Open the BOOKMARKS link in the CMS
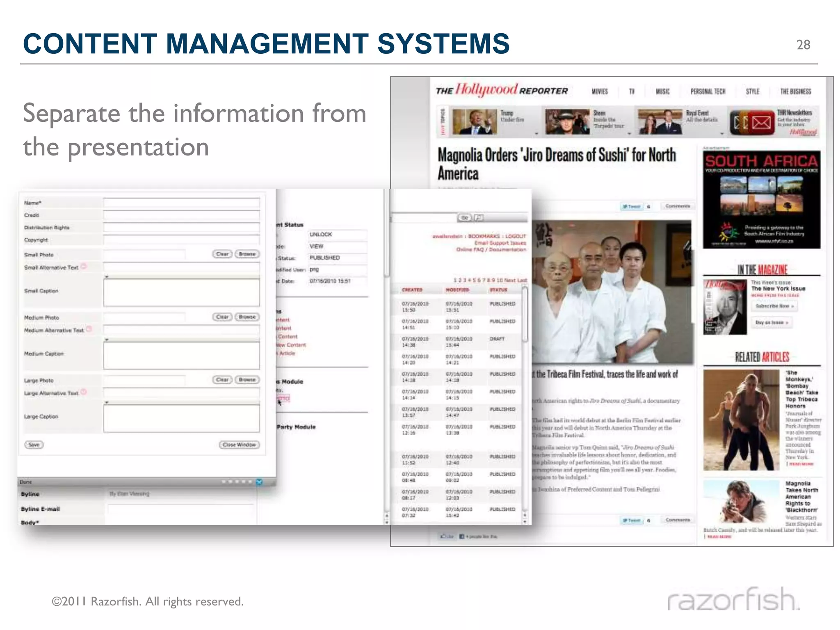Viewport: 840px width, 630px height. [484, 236]
